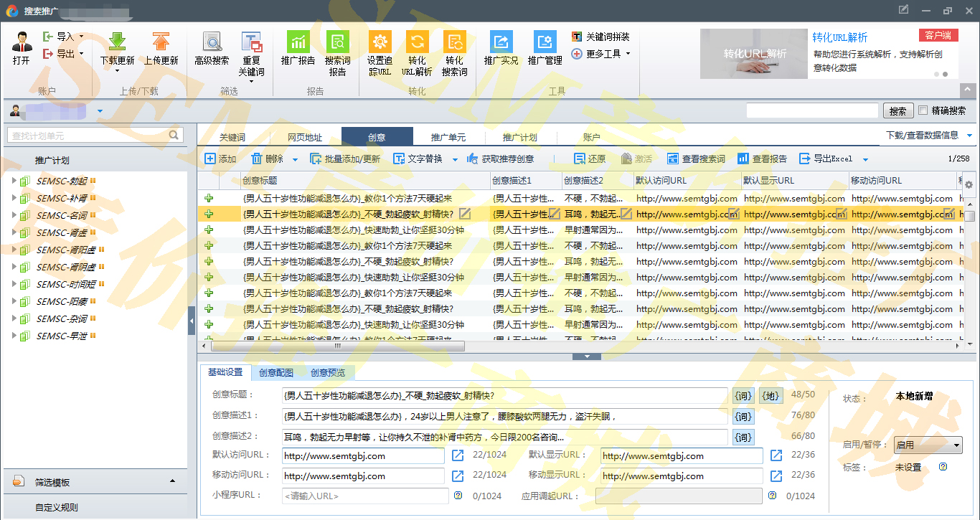Click the 设置追踪URL gear icon

tap(380, 42)
